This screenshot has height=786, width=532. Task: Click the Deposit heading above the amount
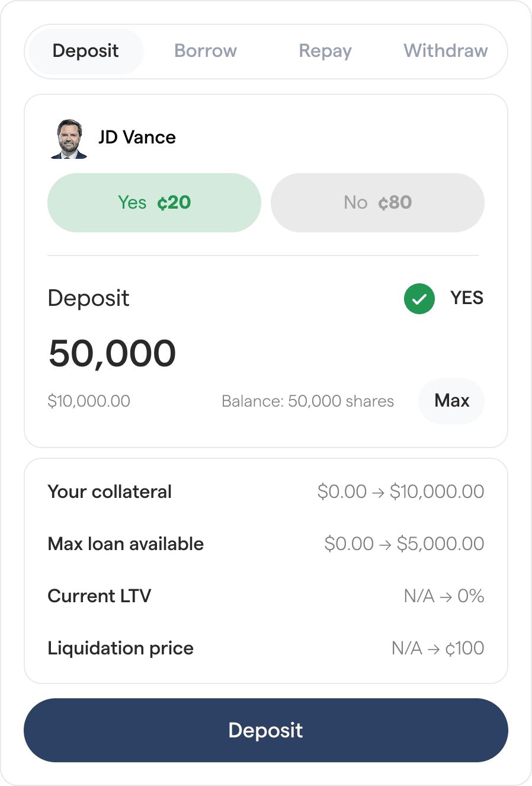click(89, 298)
